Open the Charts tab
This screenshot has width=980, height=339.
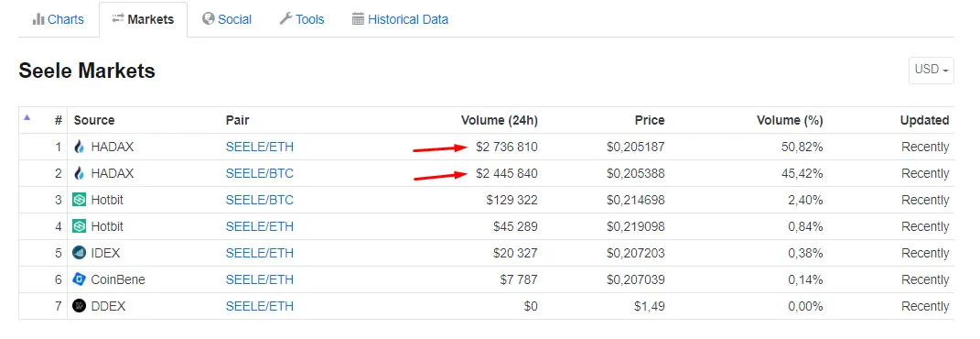(x=59, y=19)
